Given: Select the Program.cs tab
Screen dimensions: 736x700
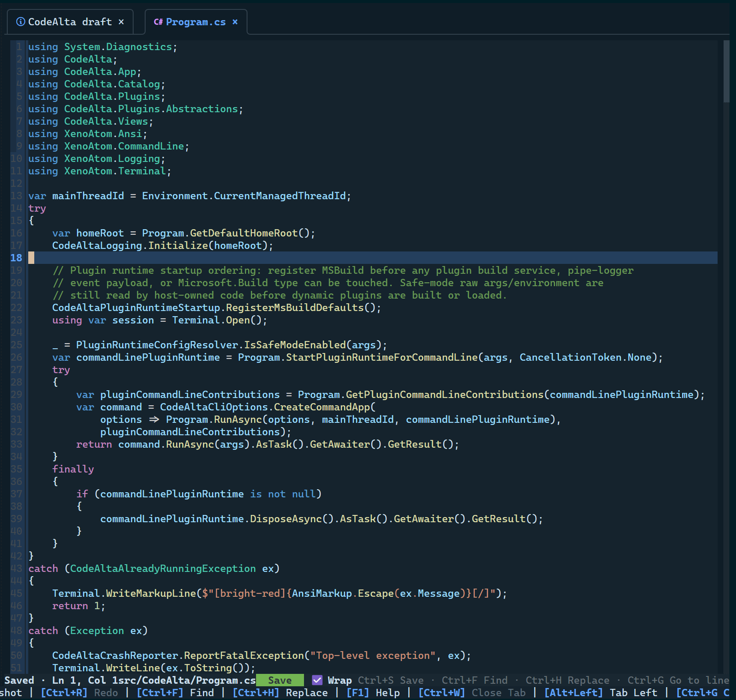Looking at the screenshot, I should pyautogui.click(x=196, y=22).
